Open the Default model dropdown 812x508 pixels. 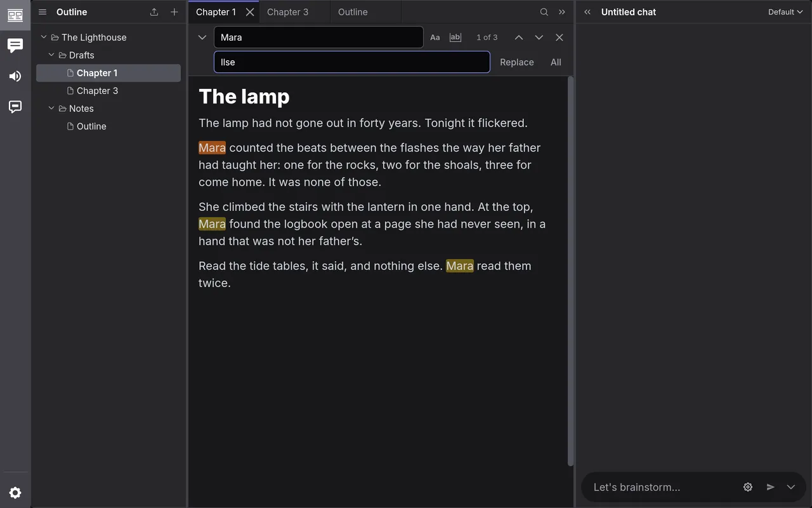pyautogui.click(x=785, y=12)
